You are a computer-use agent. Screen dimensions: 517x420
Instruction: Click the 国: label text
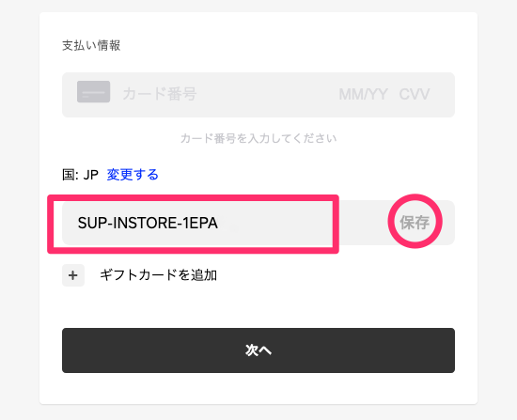pos(70,175)
